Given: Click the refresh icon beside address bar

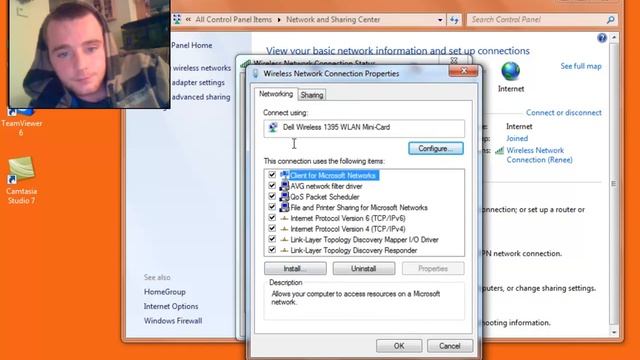Looking at the screenshot, I should [454, 20].
